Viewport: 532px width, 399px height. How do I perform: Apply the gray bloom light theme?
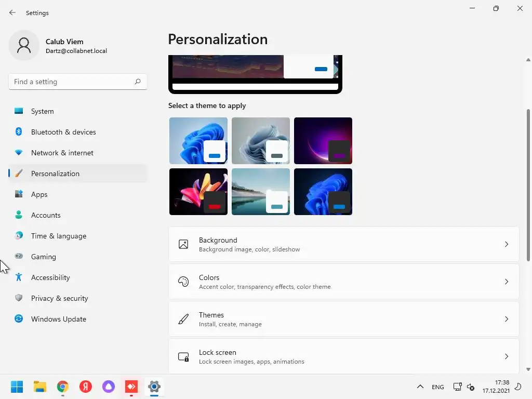coord(261,141)
